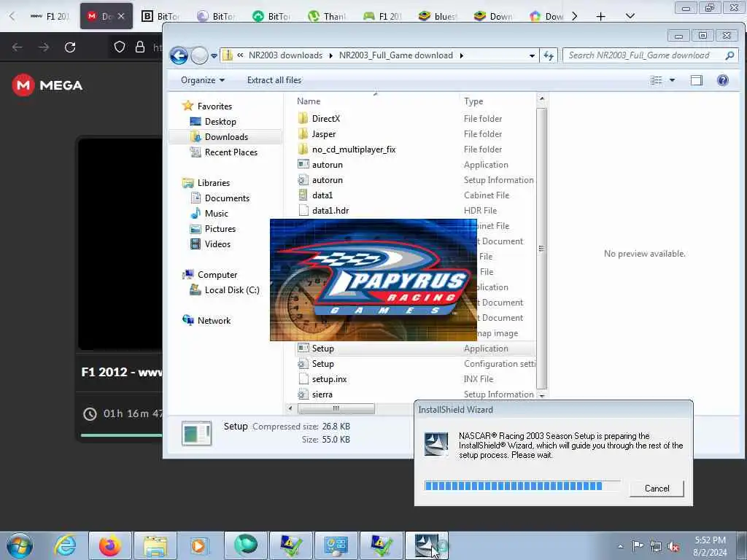Click the Papyrus Racing Games splash image
Image resolution: width=747 pixels, height=560 pixels.
pyautogui.click(x=373, y=280)
